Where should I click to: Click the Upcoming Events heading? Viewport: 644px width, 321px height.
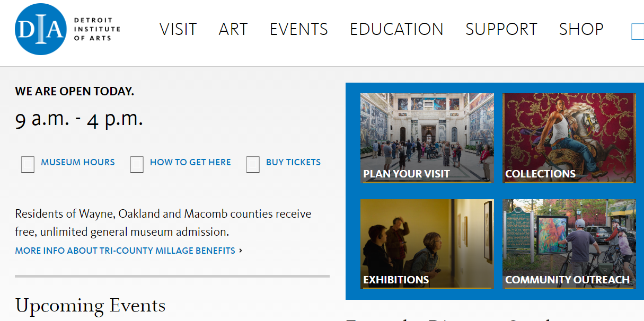click(x=91, y=306)
